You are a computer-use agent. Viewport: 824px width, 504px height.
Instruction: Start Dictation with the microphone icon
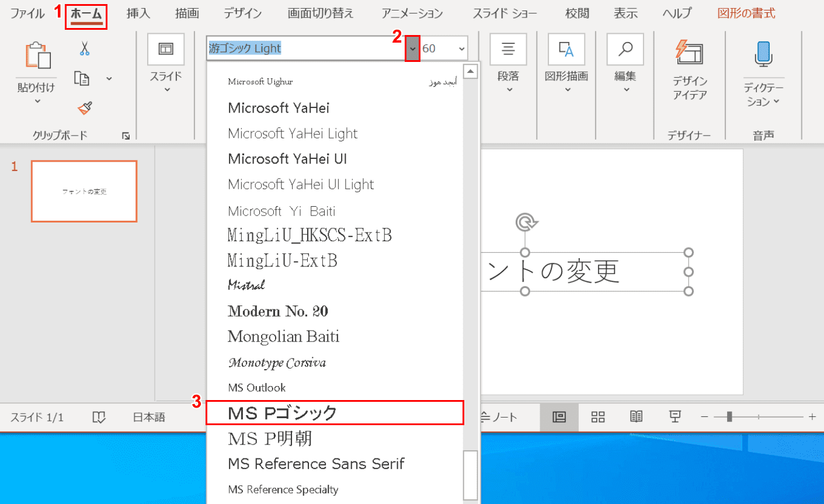(763, 54)
